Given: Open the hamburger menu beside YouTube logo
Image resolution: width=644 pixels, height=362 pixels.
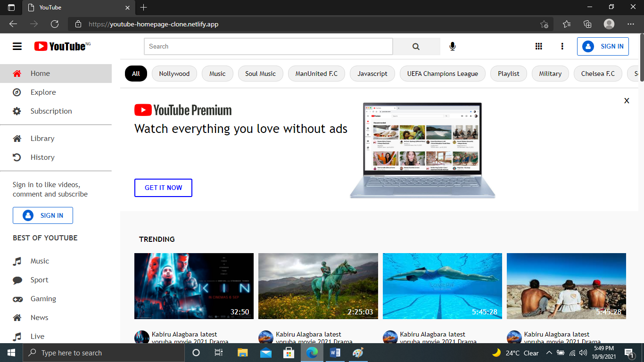Looking at the screenshot, I should (x=17, y=46).
